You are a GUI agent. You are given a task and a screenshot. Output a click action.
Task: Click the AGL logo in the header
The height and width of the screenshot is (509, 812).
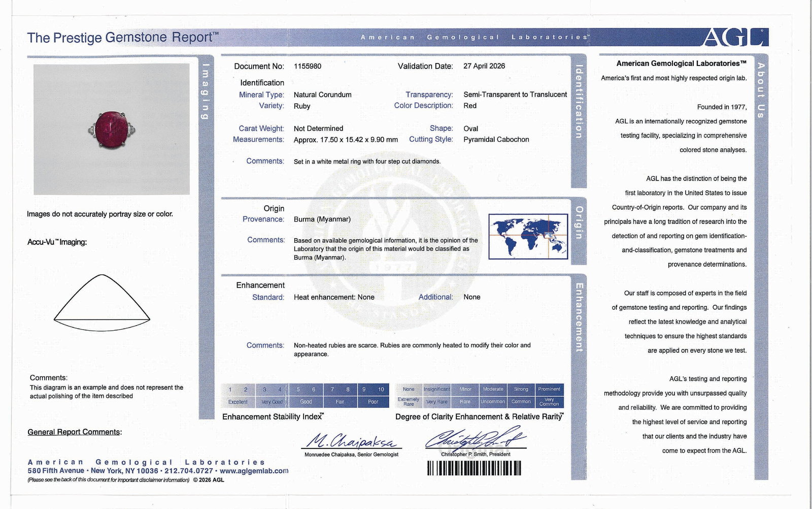(735, 37)
